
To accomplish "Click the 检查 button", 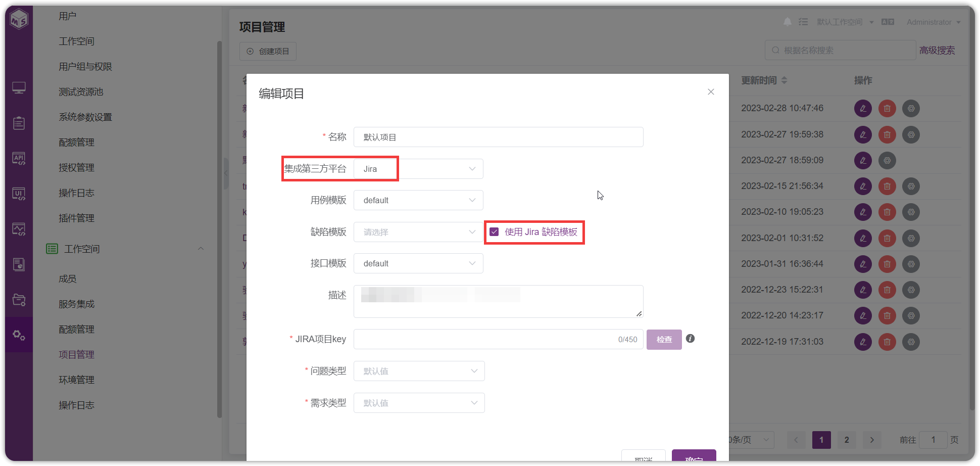I will (664, 340).
